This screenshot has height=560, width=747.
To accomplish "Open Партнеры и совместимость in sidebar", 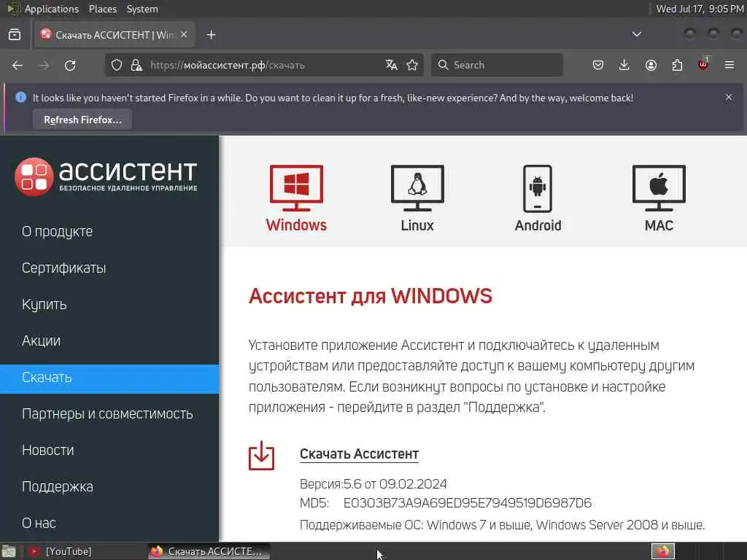I will pyautogui.click(x=109, y=414).
